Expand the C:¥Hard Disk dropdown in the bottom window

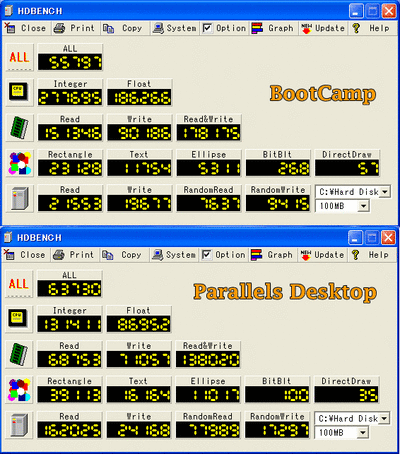[x=384, y=419]
